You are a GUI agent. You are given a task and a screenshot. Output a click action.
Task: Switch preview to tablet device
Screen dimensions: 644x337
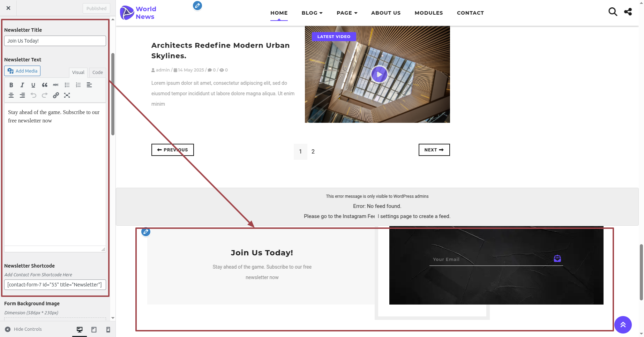(x=94, y=329)
